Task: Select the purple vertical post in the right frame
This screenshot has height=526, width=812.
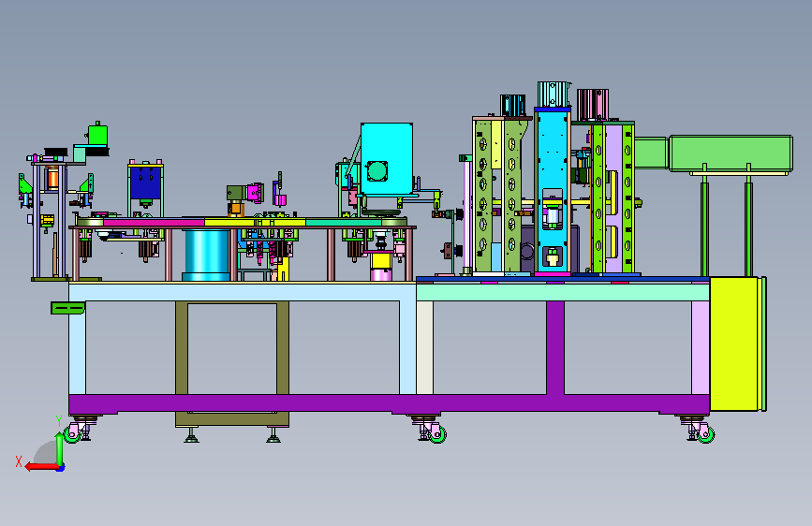Action: [555, 347]
